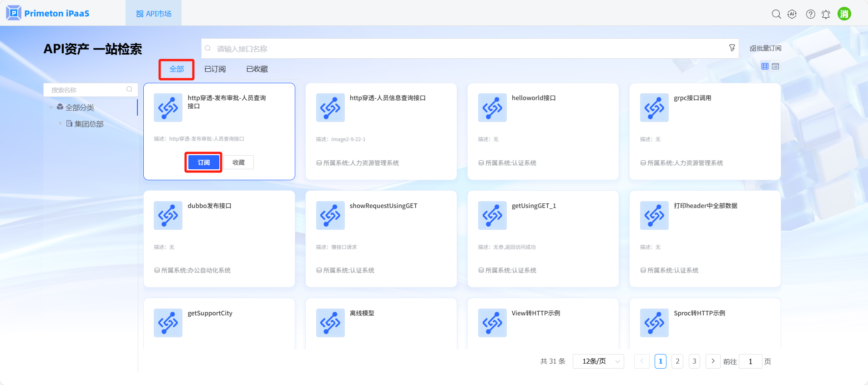This screenshot has width=868, height=385.
Task: Go to page 2
Action: pos(677,361)
